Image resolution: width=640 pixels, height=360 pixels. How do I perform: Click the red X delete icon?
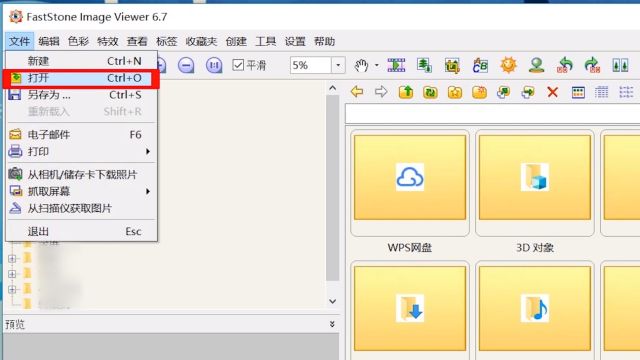553,92
